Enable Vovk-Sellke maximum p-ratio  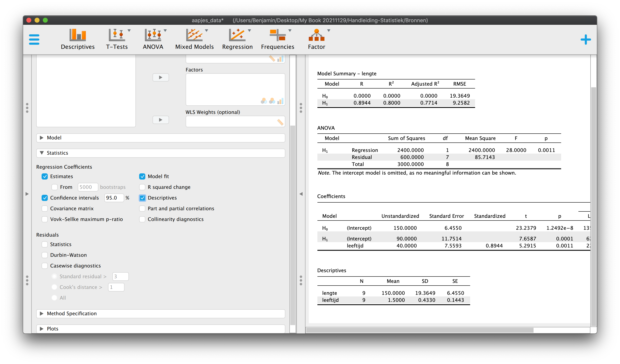(x=44, y=219)
